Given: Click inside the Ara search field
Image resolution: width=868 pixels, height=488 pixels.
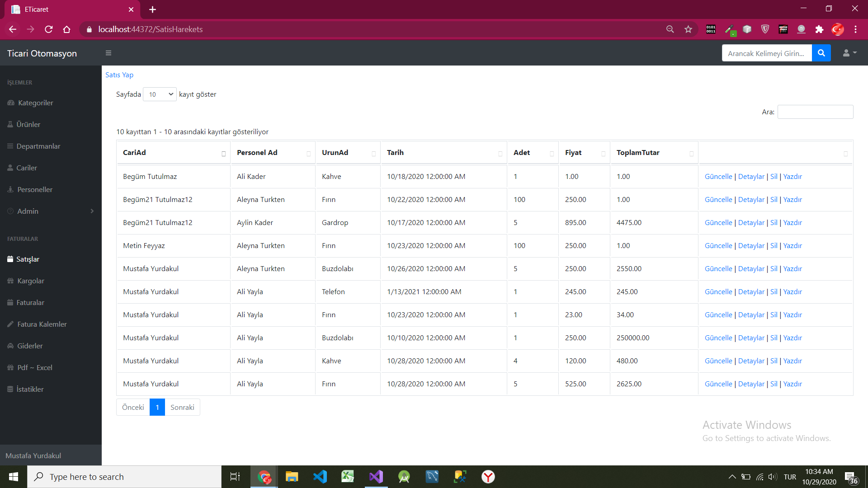Looking at the screenshot, I should click(x=815, y=112).
